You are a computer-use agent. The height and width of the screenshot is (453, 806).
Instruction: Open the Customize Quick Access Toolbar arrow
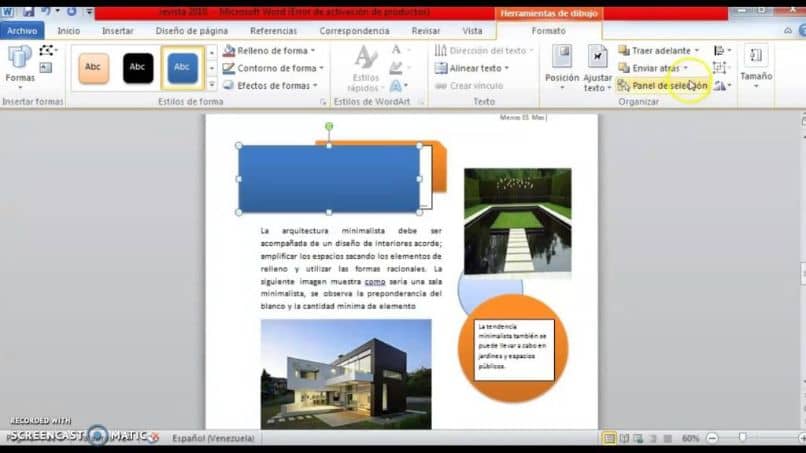tap(88, 11)
